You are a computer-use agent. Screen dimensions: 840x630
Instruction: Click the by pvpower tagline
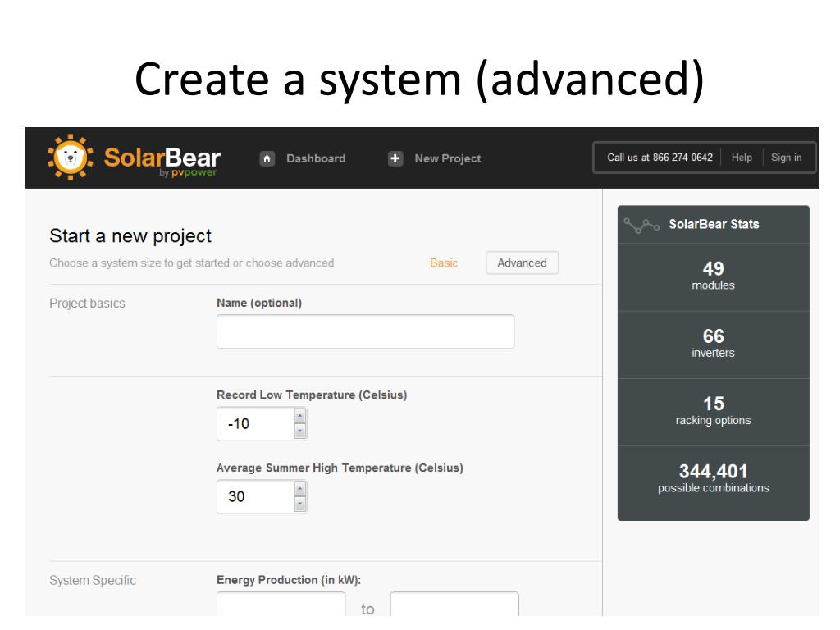188,172
